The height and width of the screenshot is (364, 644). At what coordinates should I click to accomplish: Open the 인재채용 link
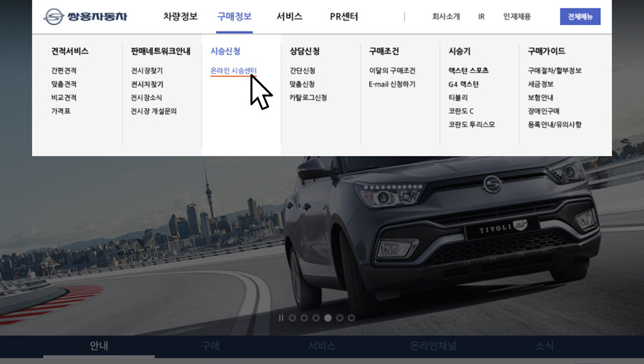coord(517,16)
